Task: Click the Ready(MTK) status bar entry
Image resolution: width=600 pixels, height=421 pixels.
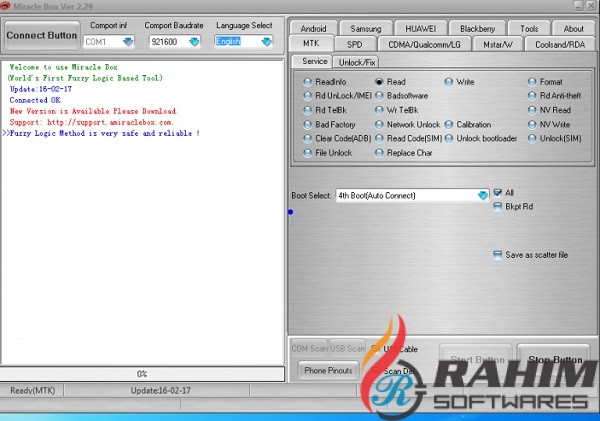Action: (x=33, y=391)
